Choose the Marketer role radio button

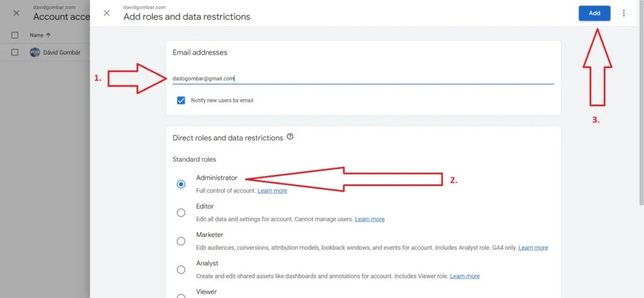click(180, 241)
